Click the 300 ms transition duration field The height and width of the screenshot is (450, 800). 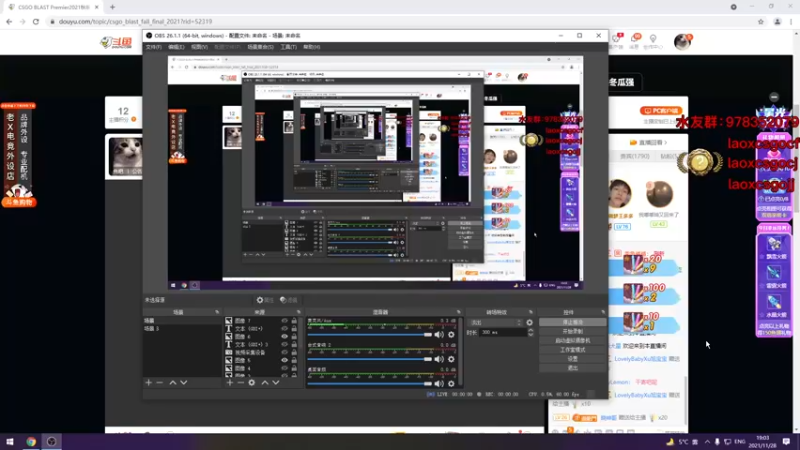pyautogui.click(x=503, y=332)
